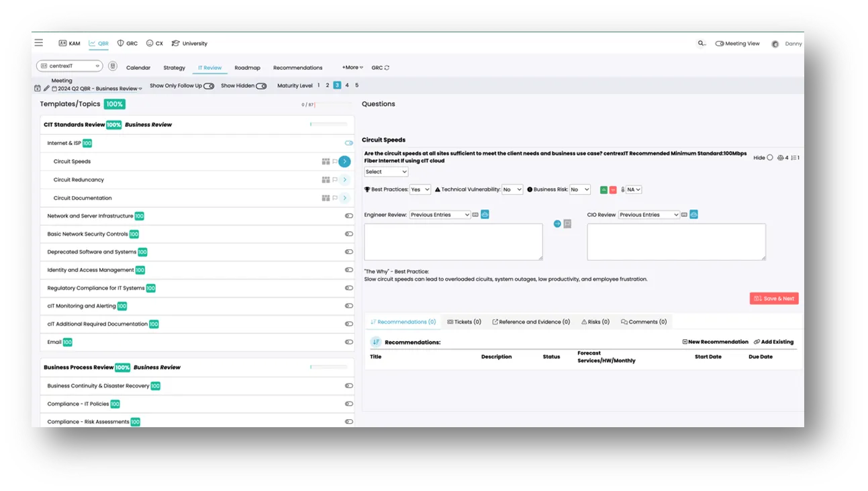The width and height of the screenshot is (868, 491).
Task: Click small card icon next to CIO Review dropdown
Action: tap(685, 215)
